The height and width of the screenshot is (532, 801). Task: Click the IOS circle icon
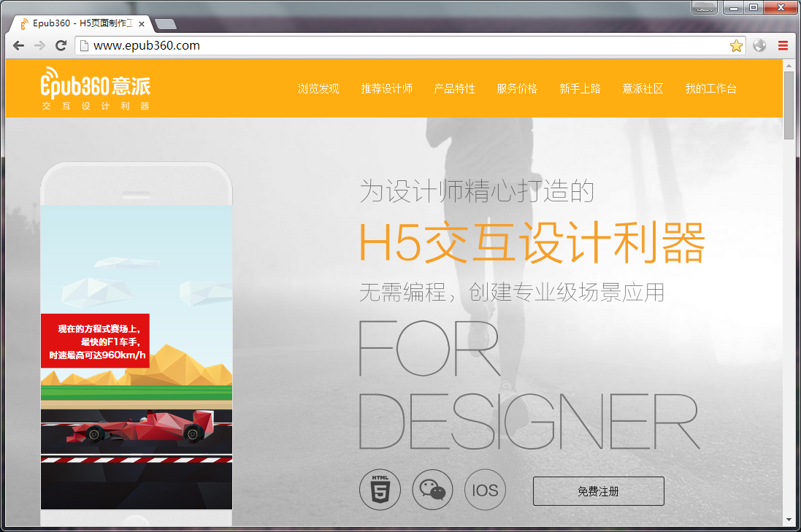(x=485, y=490)
